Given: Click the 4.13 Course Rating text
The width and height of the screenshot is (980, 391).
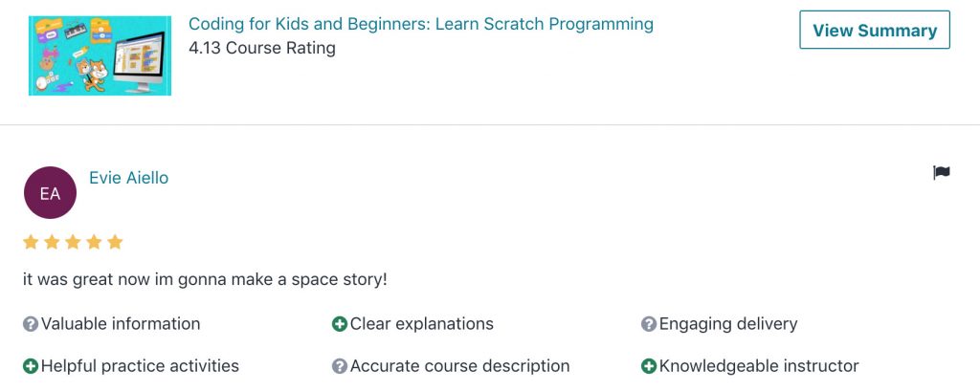Looking at the screenshot, I should (262, 48).
